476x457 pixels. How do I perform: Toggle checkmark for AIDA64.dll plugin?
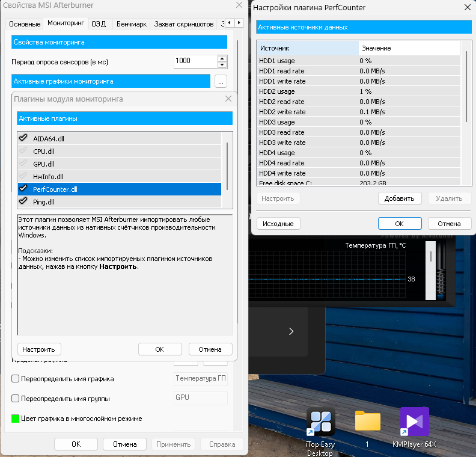coord(23,138)
